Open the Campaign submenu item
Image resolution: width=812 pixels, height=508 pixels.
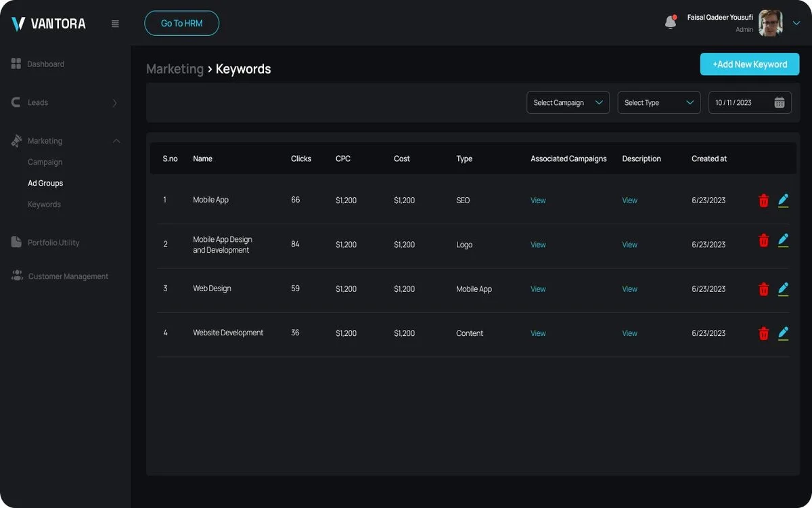[x=45, y=162]
